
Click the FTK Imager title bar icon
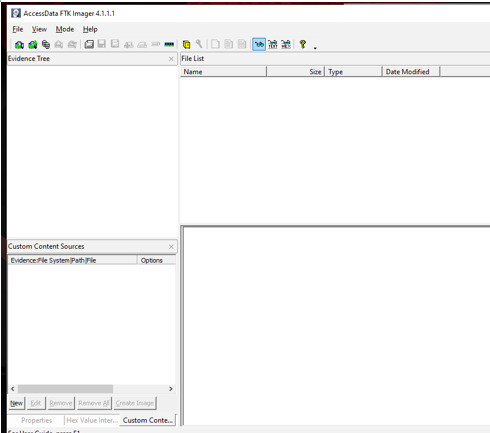[x=16, y=13]
